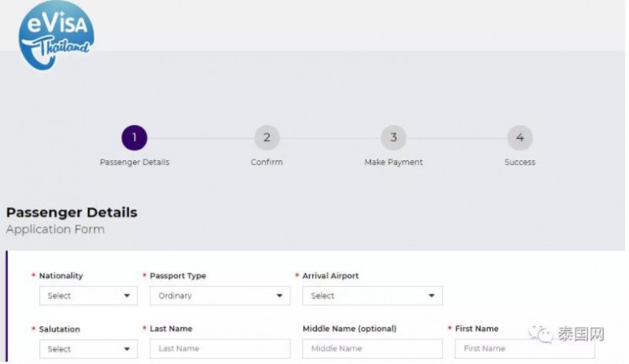Choose a Salutation from the dropdown
This screenshot has width=629, height=364.
[89, 349]
